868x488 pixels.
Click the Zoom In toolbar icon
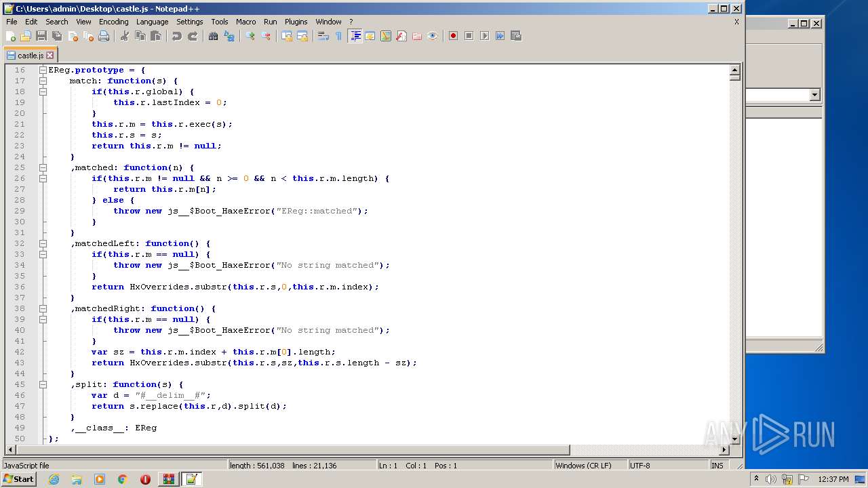point(250,36)
